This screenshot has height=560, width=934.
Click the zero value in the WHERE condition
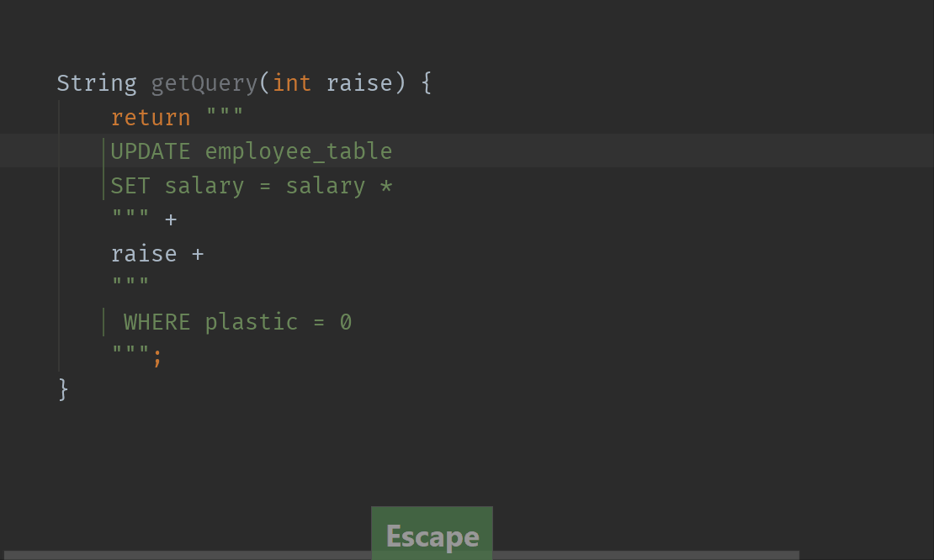point(347,321)
